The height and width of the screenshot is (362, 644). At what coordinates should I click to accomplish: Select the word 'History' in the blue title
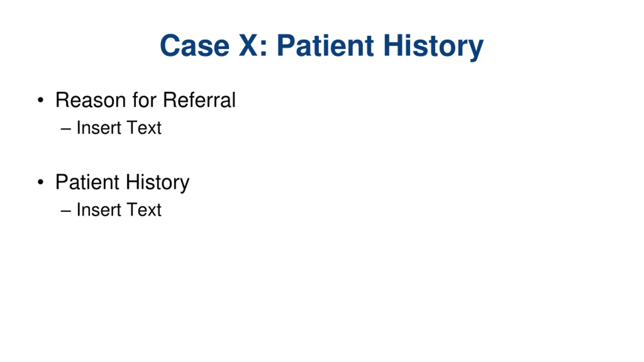433,47
